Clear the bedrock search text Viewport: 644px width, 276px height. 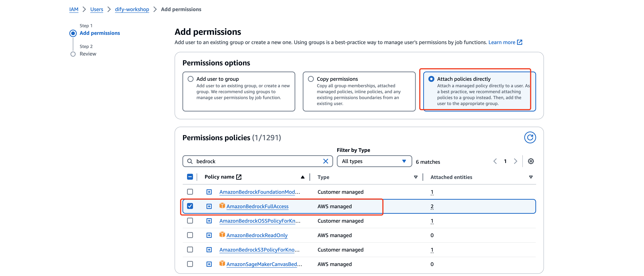tap(325, 161)
